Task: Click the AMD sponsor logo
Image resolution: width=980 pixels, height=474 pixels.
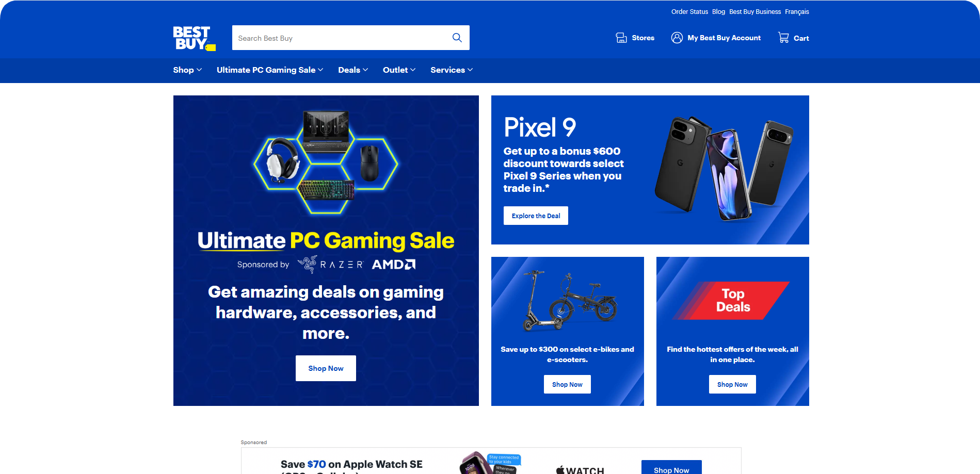Action: (394, 265)
